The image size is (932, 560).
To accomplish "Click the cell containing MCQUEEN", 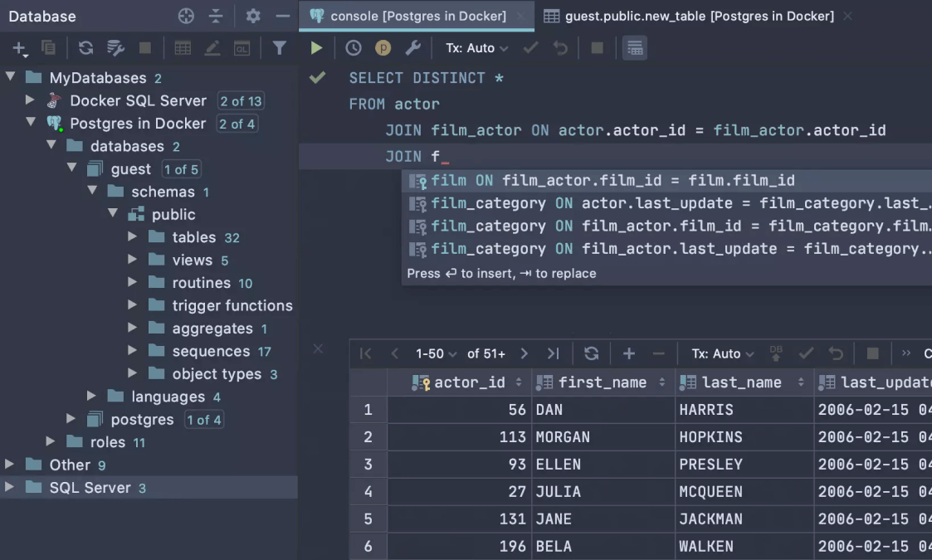I will point(744,492).
